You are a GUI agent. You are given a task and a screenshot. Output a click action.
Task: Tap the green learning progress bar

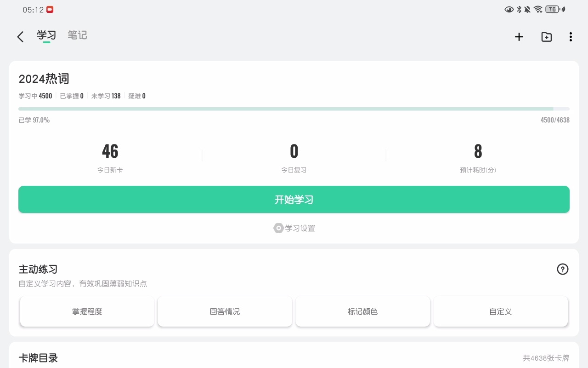click(x=294, y=109)
